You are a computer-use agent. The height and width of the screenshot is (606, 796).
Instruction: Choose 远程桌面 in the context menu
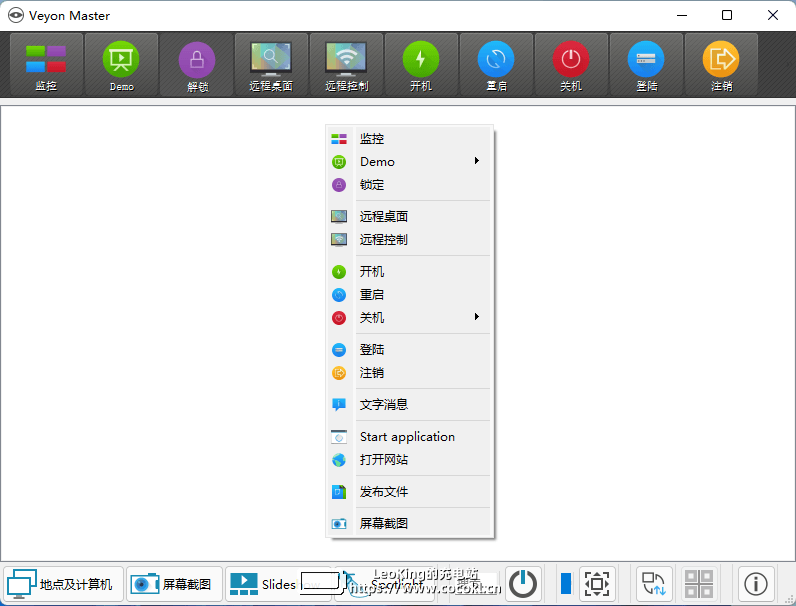pyautogui.click(x=409, y=217)
